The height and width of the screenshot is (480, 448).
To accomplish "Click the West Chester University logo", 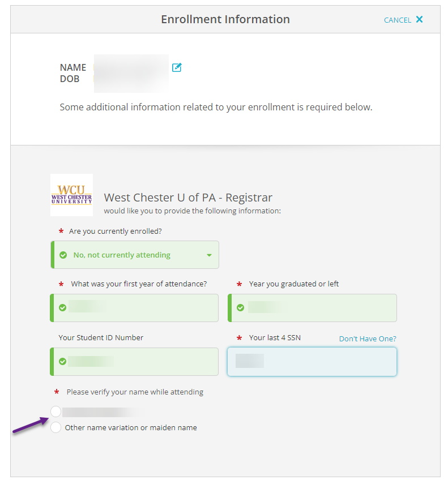I will 71,195.
